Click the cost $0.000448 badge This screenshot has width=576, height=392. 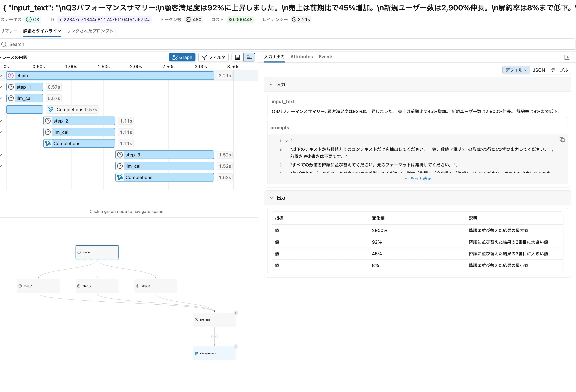[240, 20]
